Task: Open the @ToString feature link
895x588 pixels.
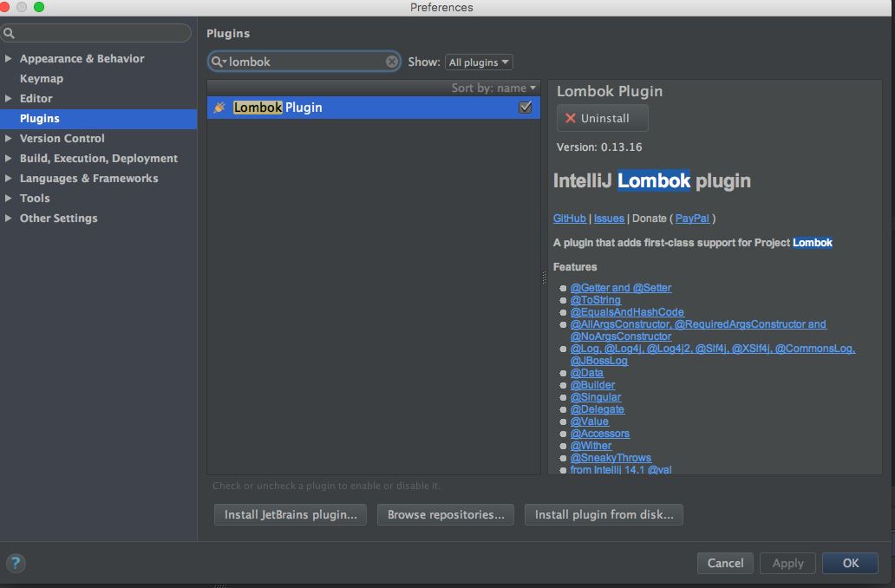Action: pos(595,300)
